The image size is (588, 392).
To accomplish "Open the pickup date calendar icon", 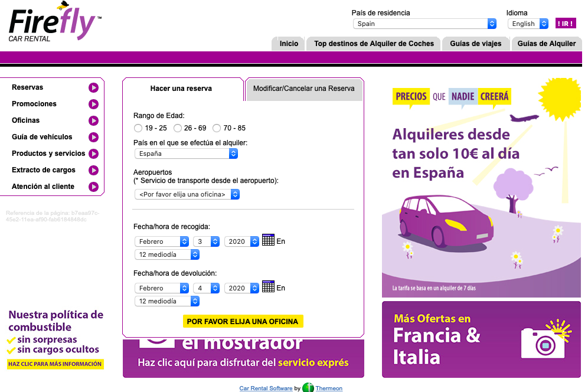I will tap(268, 240).
